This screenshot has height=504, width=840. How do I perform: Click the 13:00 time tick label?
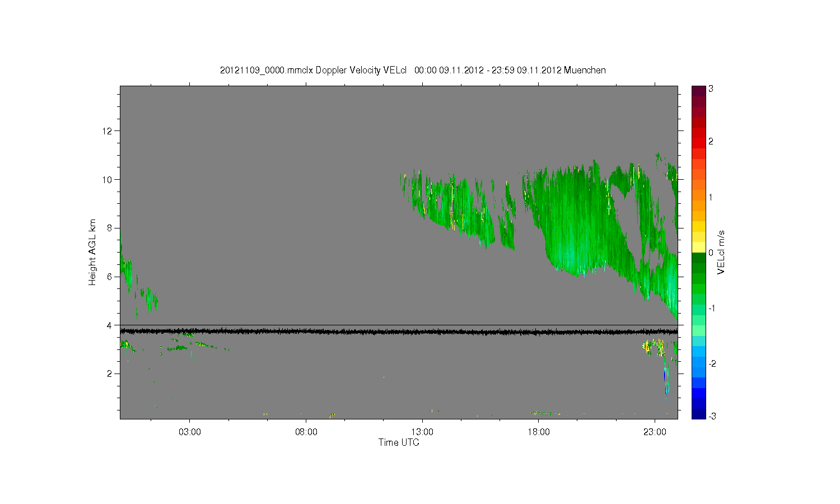[422, 432]
